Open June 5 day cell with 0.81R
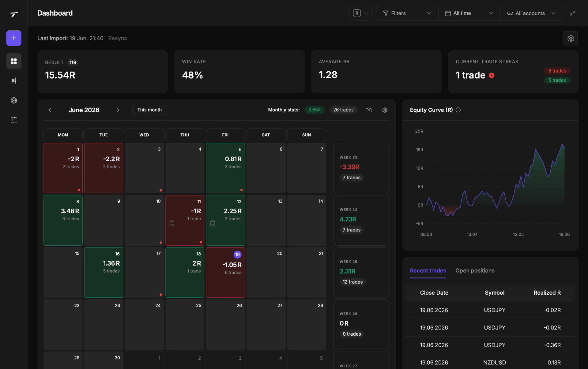This screenshot has width=588, height=369. point(225,168)
